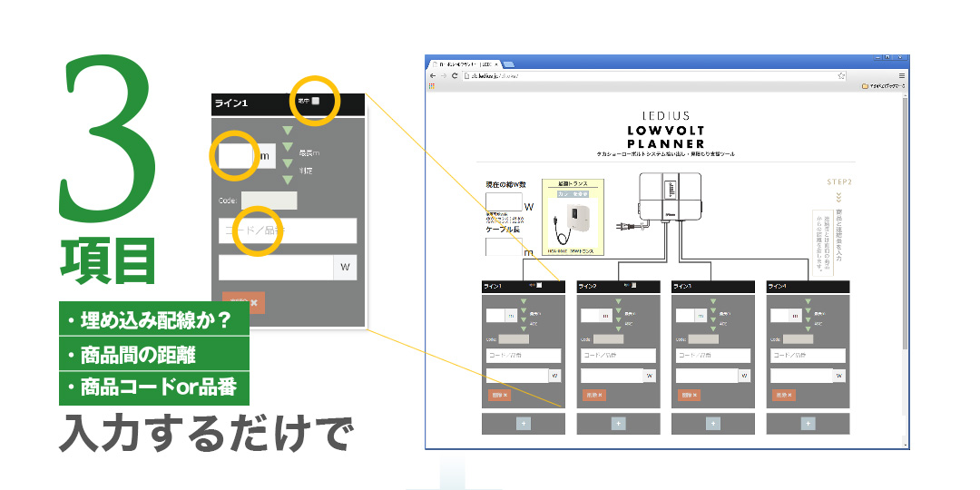980x490 pixels.
Task: Click the transformer change button above product image
Action: 573,194
